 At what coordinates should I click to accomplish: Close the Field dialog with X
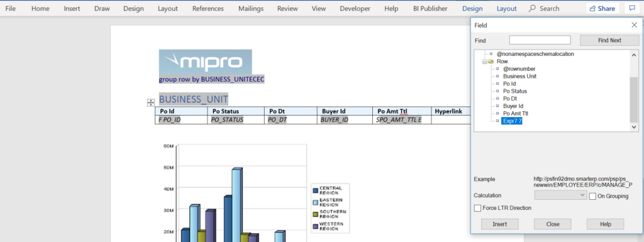pyautogui.click(x=634, y=25)
